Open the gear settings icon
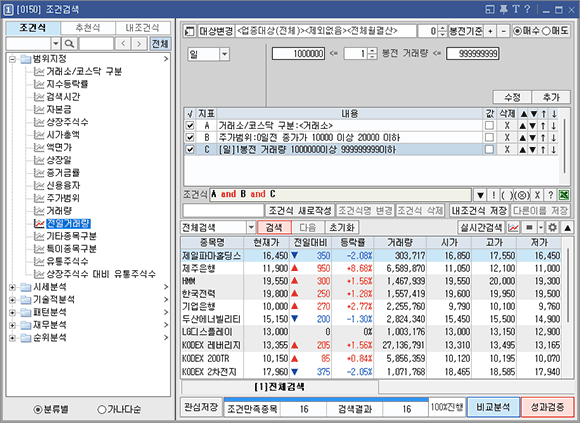The width and height of the screenshot is (580, 423). click(x=552, y=227)
